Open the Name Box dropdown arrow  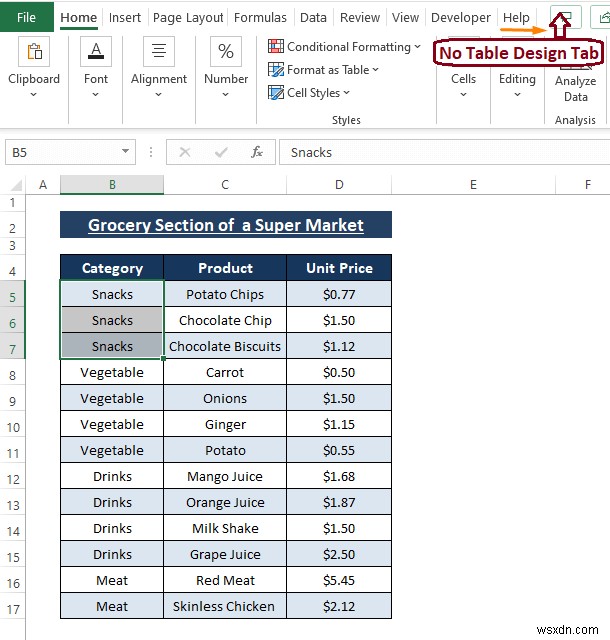tap(125, 151)
